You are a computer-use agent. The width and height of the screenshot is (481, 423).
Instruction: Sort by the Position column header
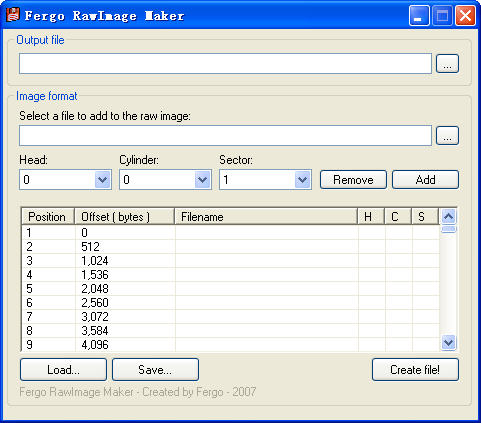(x=48, y=217)
